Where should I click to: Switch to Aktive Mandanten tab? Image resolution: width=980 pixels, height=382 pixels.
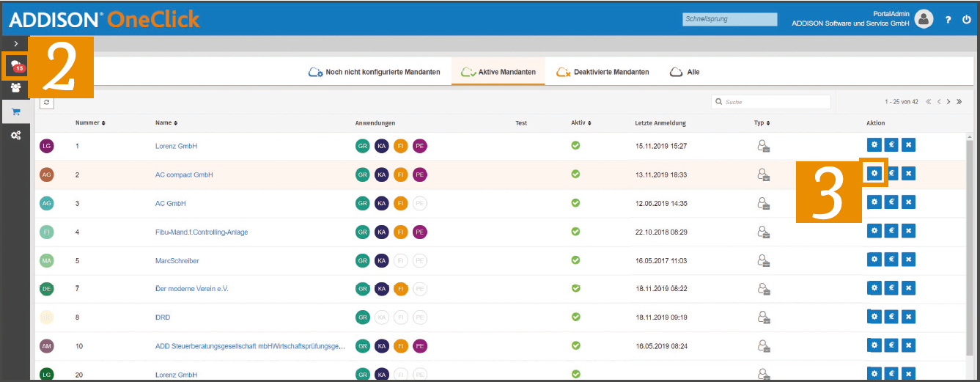click(x=498, y=72)
